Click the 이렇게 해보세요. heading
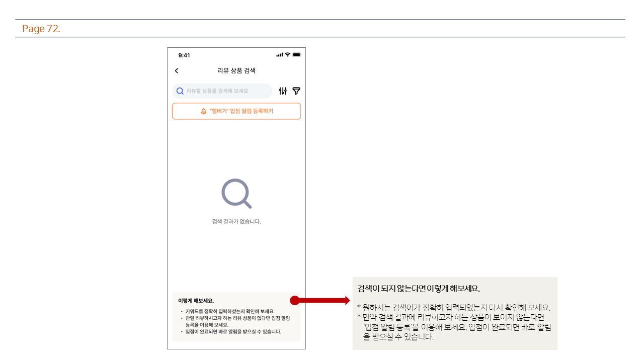This screenshot has height=362, width=644. pyautogui.click(x=196, y=301)
